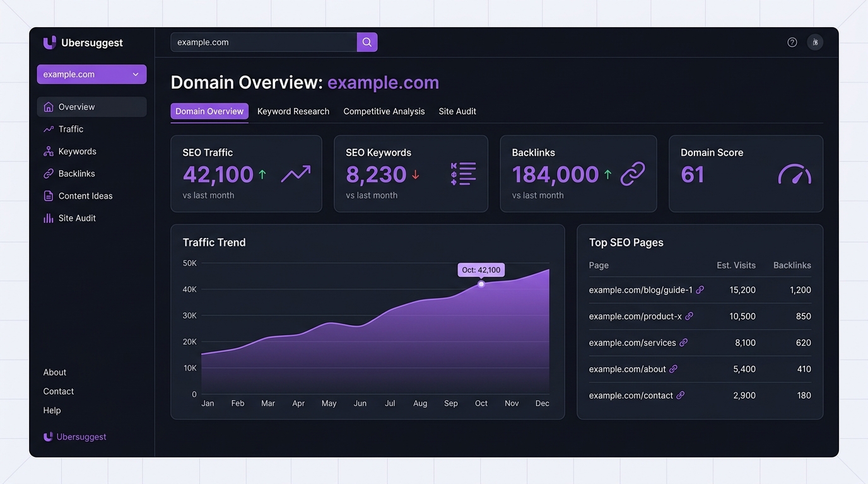Open the example.com/about page link
This screenshot has height=484, width=868.
tap(627, 369)
